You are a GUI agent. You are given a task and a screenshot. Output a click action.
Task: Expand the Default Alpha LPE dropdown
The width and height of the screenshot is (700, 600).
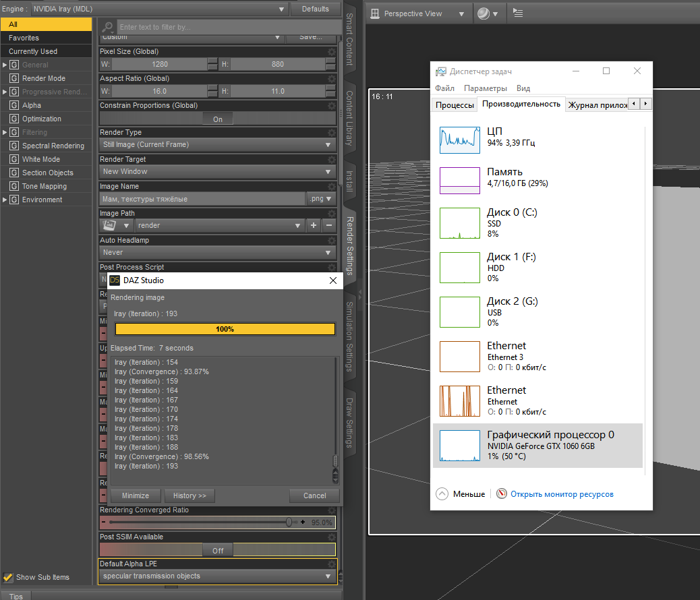(217, 576)
